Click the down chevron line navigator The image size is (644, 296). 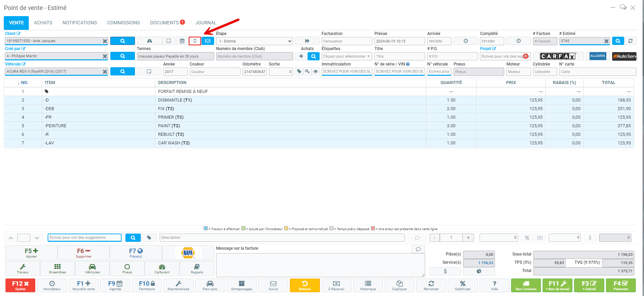point(37,238)
